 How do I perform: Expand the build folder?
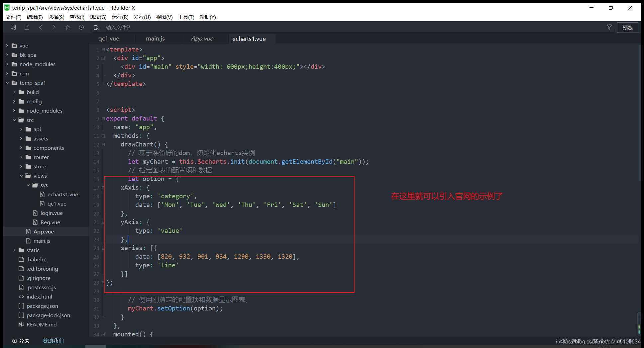click(14, 92)
